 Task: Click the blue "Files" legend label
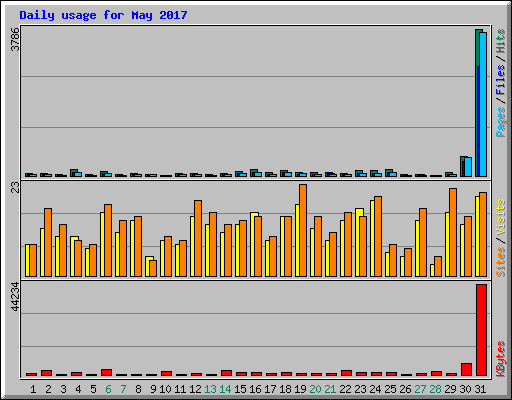coord(500,79)
